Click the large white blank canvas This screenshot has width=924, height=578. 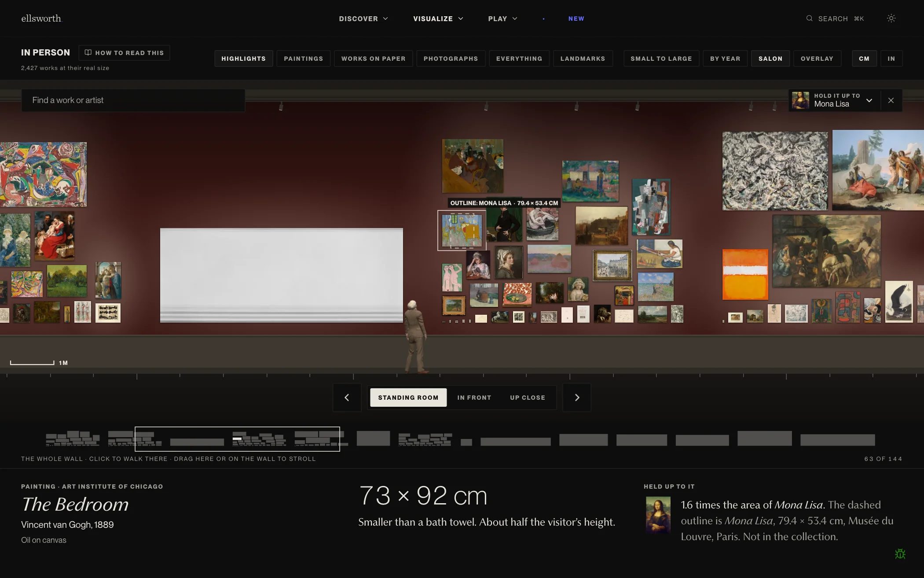tap(282, 275)
